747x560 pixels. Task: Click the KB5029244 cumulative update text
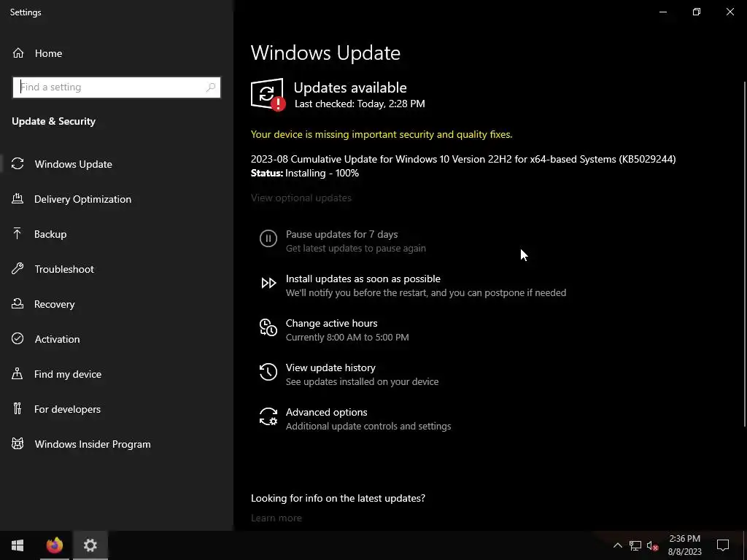click(x=463, y=159)
